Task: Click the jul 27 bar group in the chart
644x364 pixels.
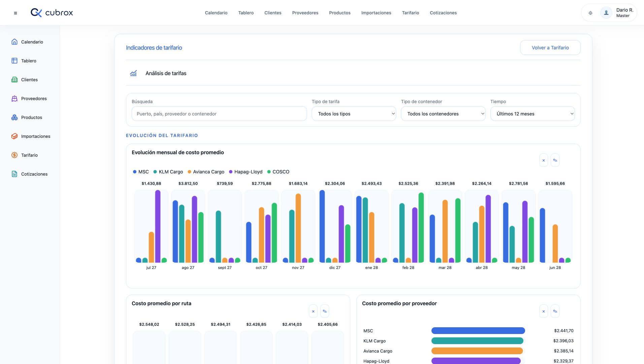Action: click(151, 226)
